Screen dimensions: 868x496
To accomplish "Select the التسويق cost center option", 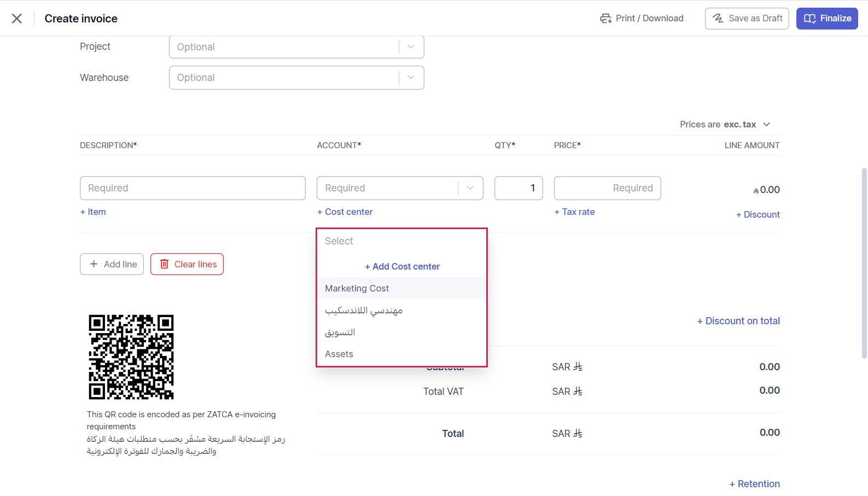I will (x=340, y=332).
